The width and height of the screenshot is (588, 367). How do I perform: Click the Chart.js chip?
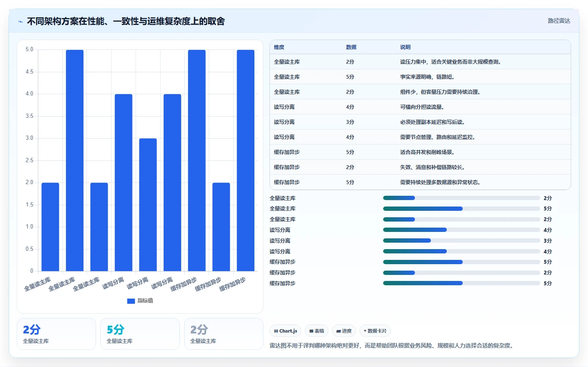tap(286, 331)
